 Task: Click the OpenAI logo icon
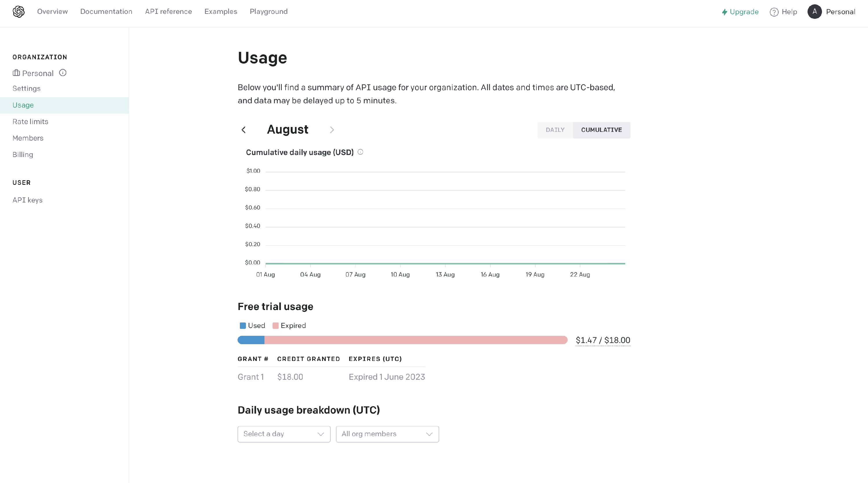(x=19, y=12)
